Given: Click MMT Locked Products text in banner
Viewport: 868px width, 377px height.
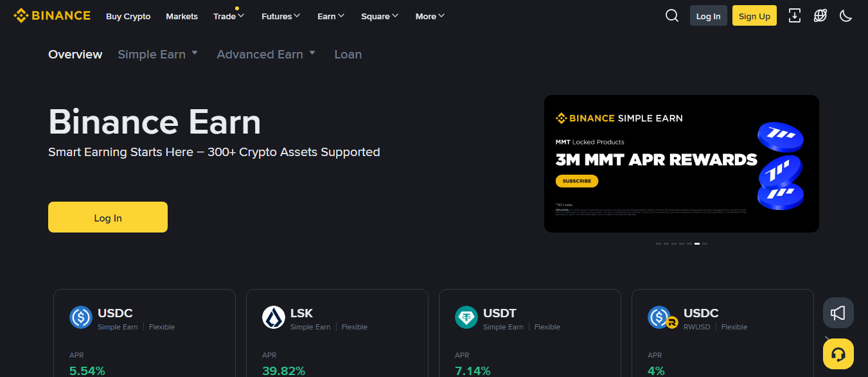Looking at the screenshot, I should 590,142.
